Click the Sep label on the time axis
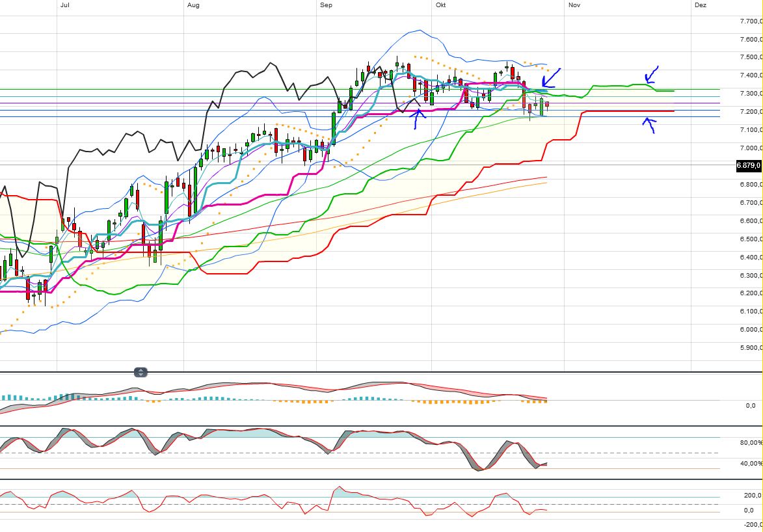 [x=325, y=5]
